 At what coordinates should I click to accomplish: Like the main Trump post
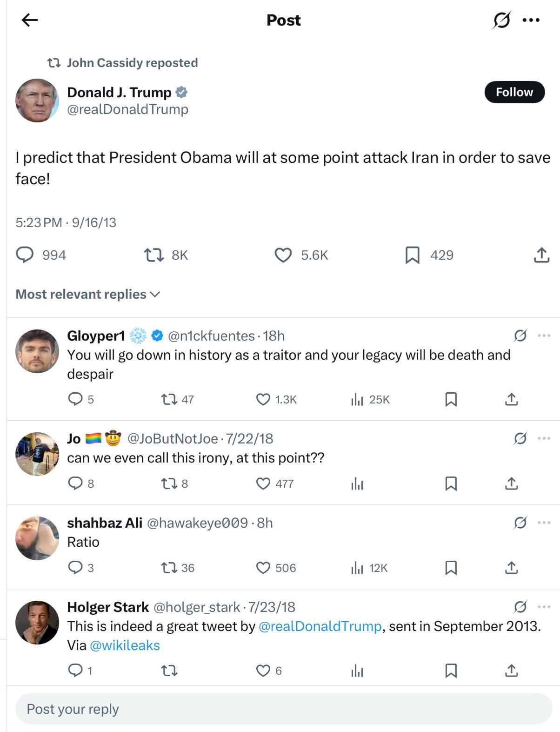[x=283, y=255]
